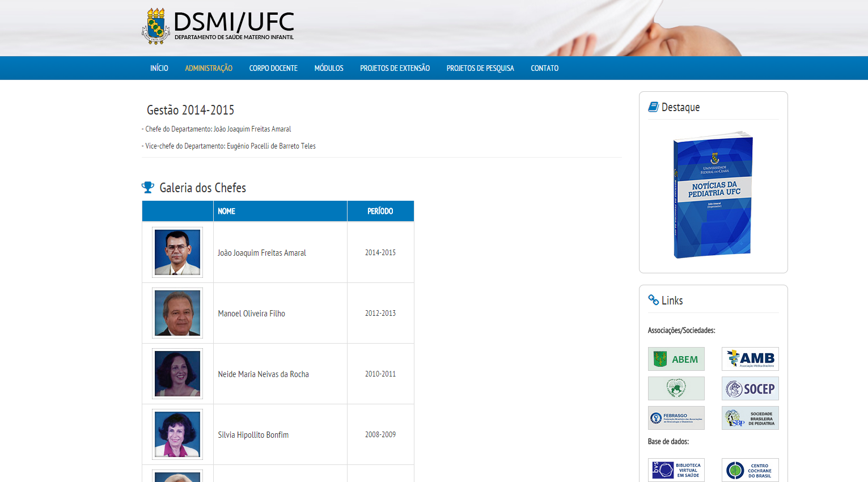Open Centro Cochrane do Brasil logo

(x=750, y=470)
